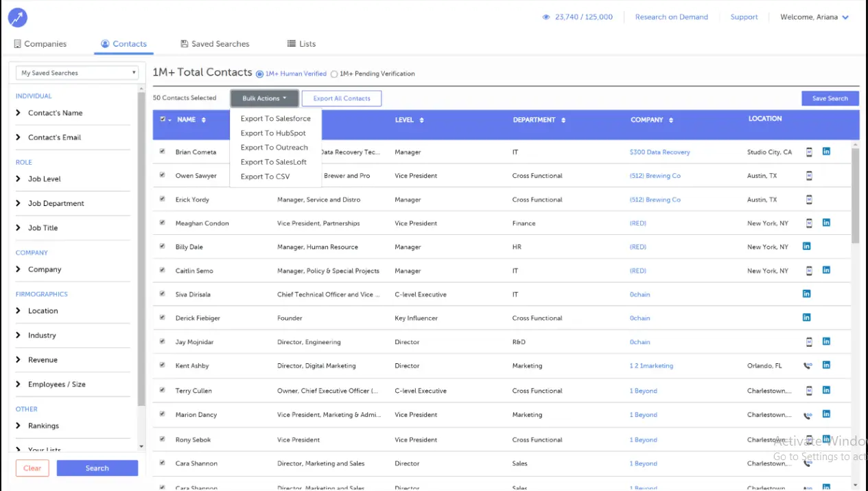Image resolution: width=868 pixels, height=491 pixels.
Task: Open Brian Cometa's LinkedIn icon
Action: tap(826, 151)
